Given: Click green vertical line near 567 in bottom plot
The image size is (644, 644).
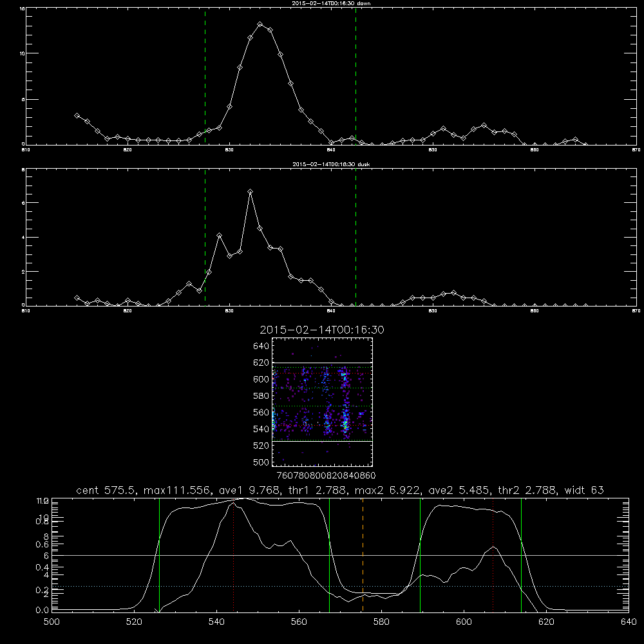Looking at the screenshot, I should click(329, 555).
